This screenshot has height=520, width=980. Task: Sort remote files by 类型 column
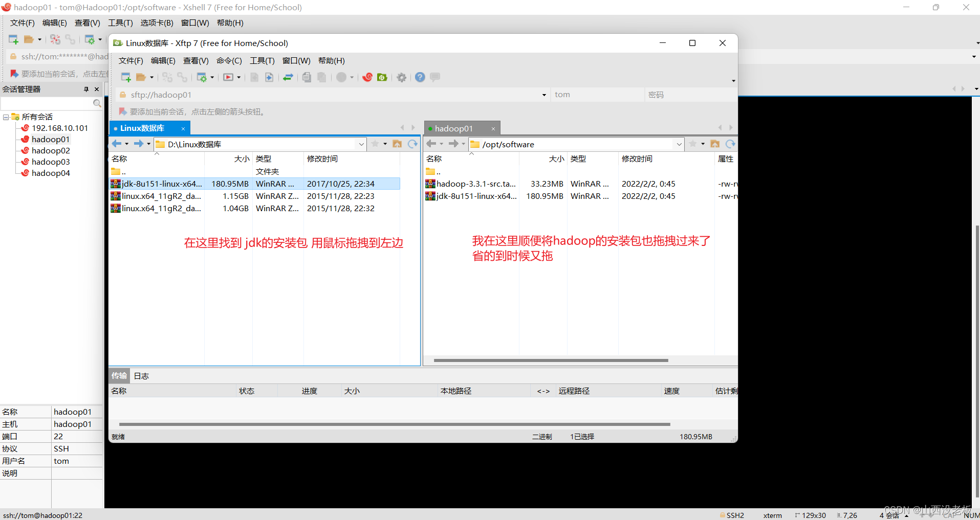[x=593, y=159]
